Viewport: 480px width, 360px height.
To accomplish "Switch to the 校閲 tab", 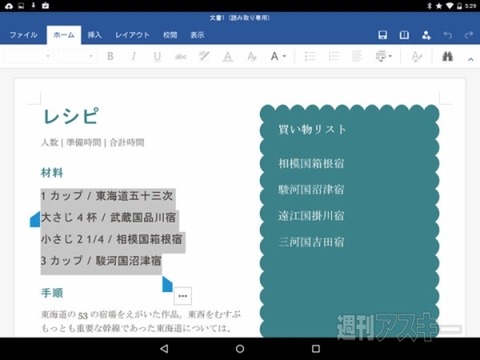I will click(170, 35).
